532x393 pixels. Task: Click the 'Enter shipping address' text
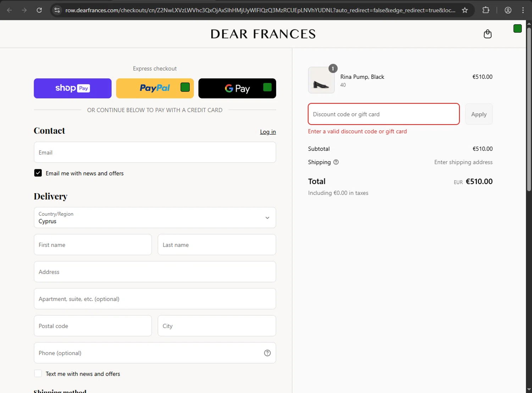pos(463,162)
